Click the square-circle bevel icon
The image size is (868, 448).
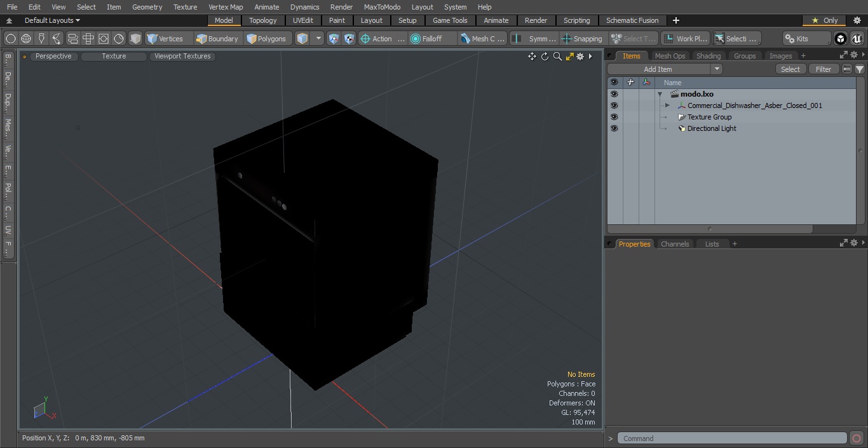coord(104,39)
